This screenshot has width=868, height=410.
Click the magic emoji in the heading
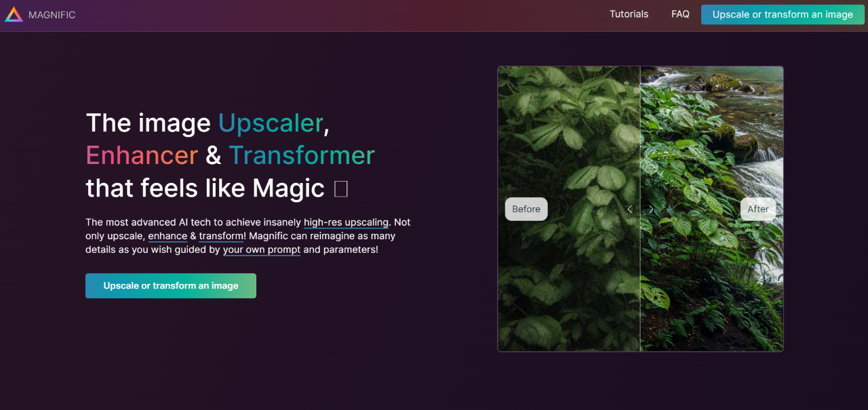[341, 188]
